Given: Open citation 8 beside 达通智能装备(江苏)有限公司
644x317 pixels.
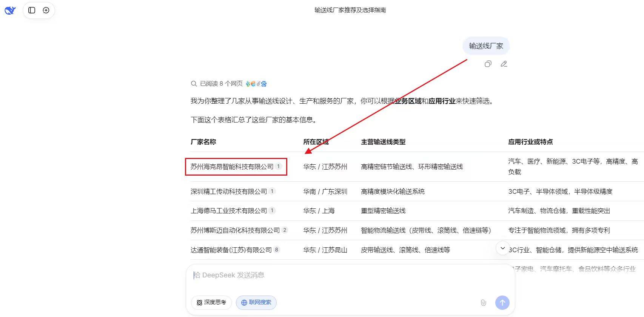Looking at the screenshot, I should [277, 250].
